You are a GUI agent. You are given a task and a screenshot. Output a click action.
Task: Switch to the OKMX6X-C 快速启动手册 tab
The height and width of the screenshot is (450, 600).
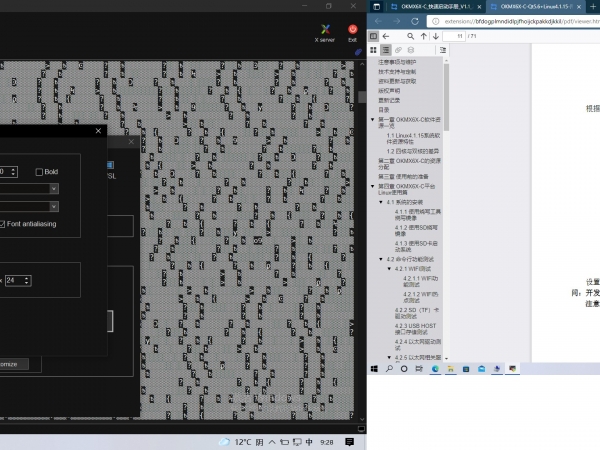point(424,5)
